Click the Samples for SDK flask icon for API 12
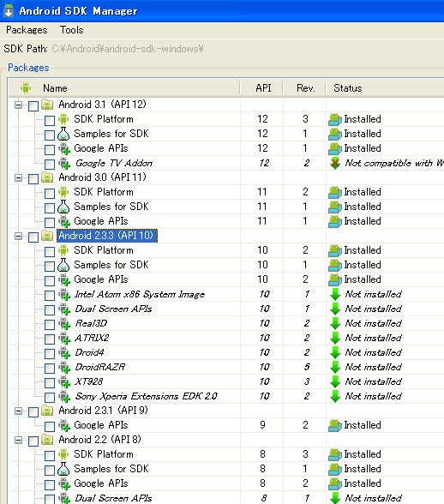Screen dimensions: 444x504 tap(63, 134)
